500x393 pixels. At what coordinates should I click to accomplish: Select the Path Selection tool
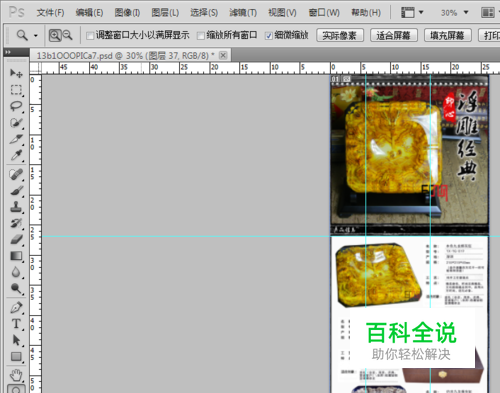coord(16,340)
